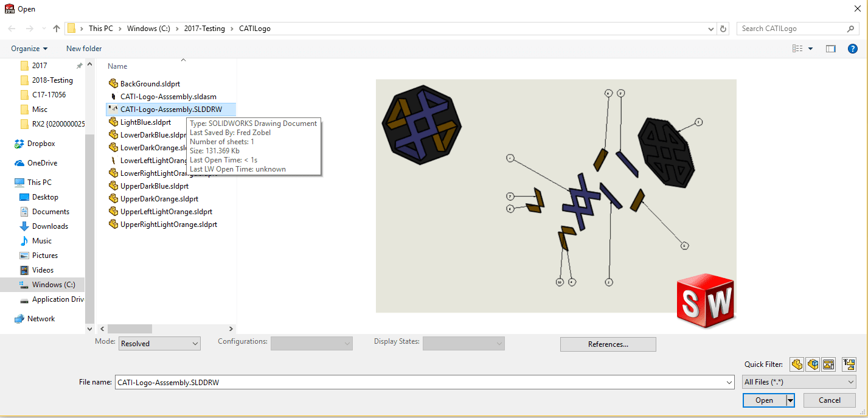Open the Misc quick access folder
This screenshot has height=418, width=868.
[40, 110]
